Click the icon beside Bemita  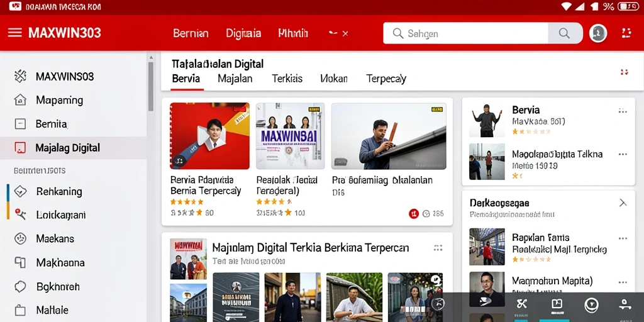tap(20, 124)
